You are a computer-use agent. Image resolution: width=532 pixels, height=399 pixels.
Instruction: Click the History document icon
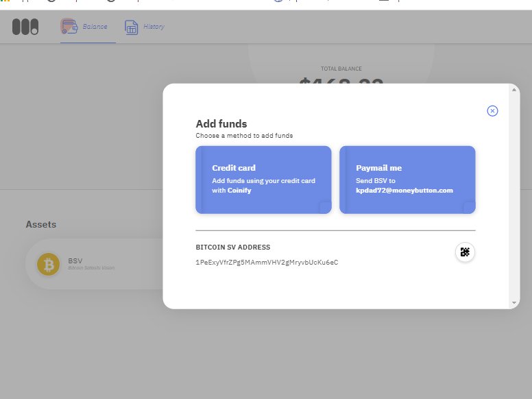click(x=132, y=27)
